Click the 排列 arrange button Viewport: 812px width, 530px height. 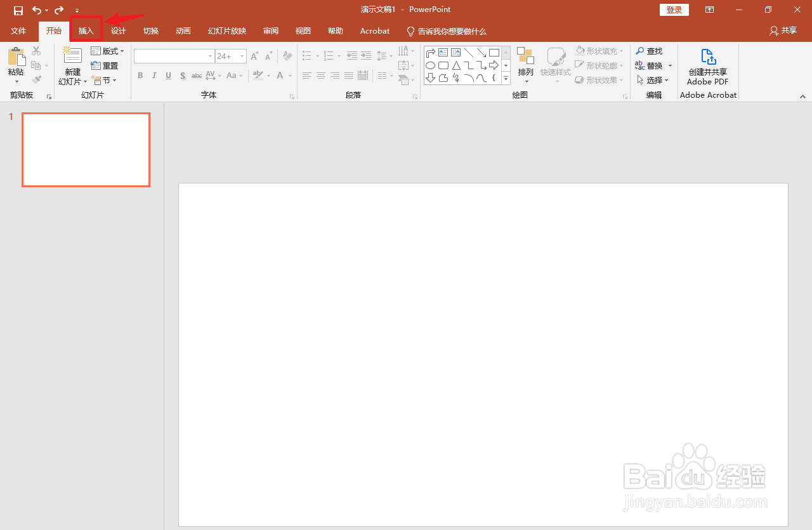click(525, 65)
